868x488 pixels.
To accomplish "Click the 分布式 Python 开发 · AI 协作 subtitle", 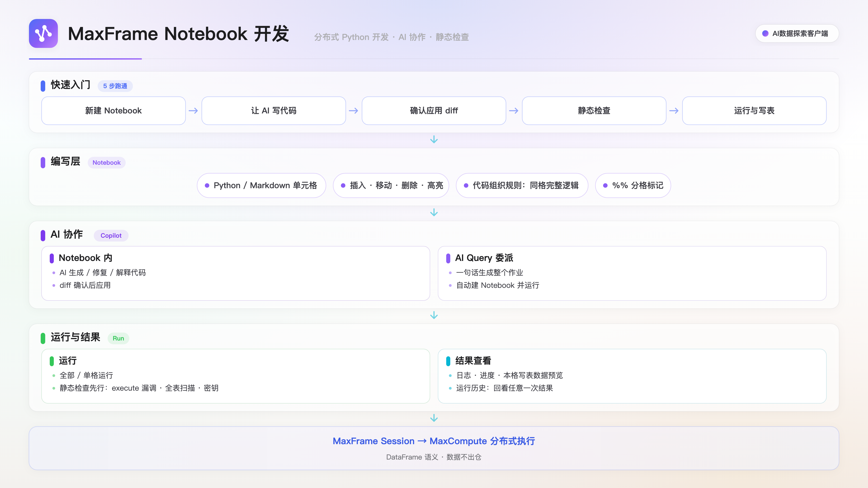I will 392,37.
